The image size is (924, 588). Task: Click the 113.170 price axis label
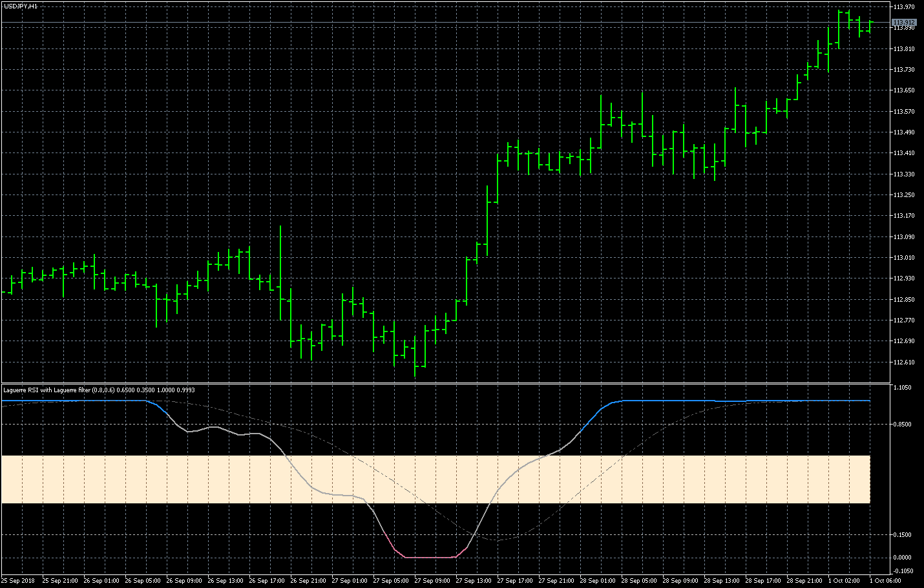tap(904, 216)
